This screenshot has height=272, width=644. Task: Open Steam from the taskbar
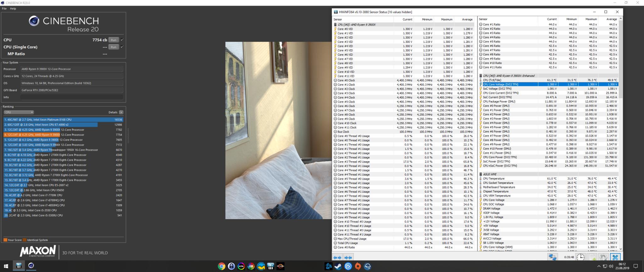pos(338,266)
